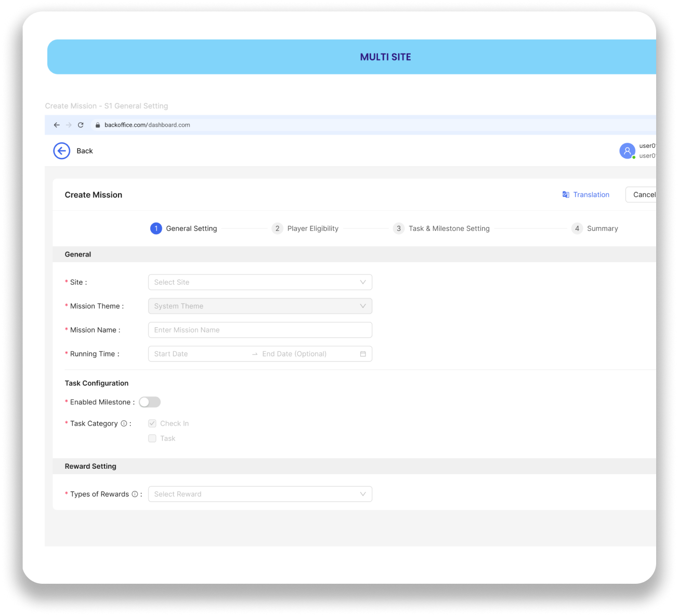The width and height of the screenshot is (678, 616).
Task: Click the circular Back arrow icon
Action: [x=61, y=151]
